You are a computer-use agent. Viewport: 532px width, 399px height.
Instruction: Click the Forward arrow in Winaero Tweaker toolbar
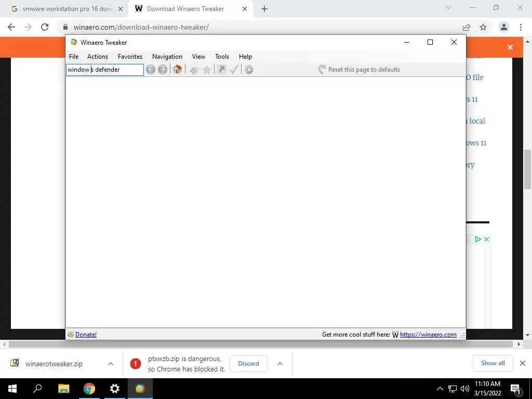coord(163,70)
